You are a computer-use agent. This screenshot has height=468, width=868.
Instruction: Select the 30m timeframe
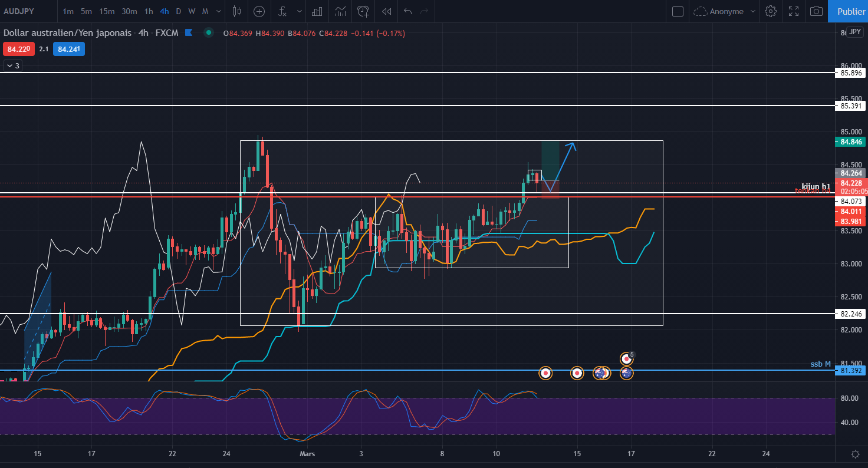[129, 11]
